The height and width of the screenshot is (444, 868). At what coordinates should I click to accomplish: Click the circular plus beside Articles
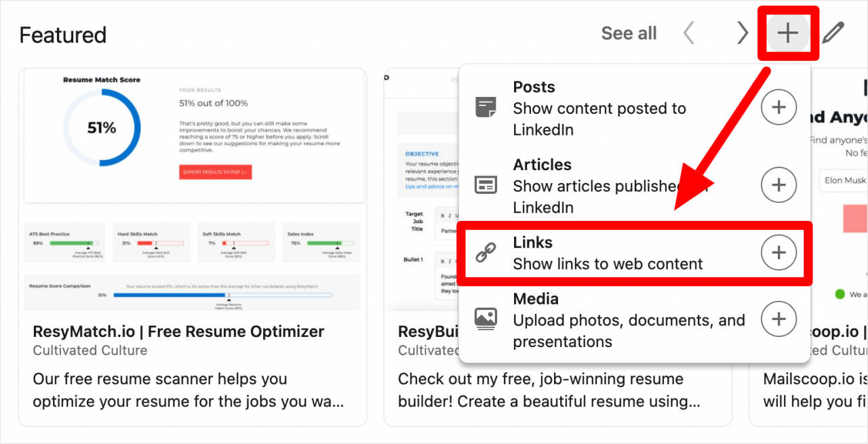[778, 184]
